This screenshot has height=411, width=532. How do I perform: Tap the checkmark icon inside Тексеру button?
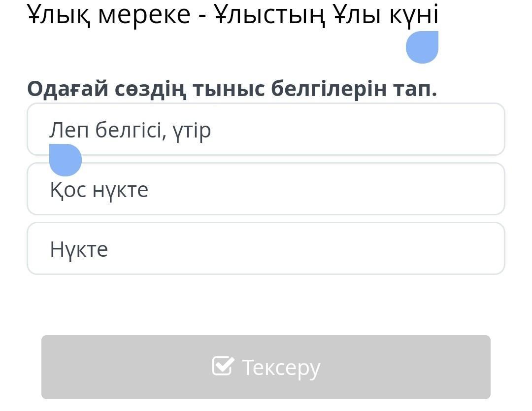pos(223,366)
